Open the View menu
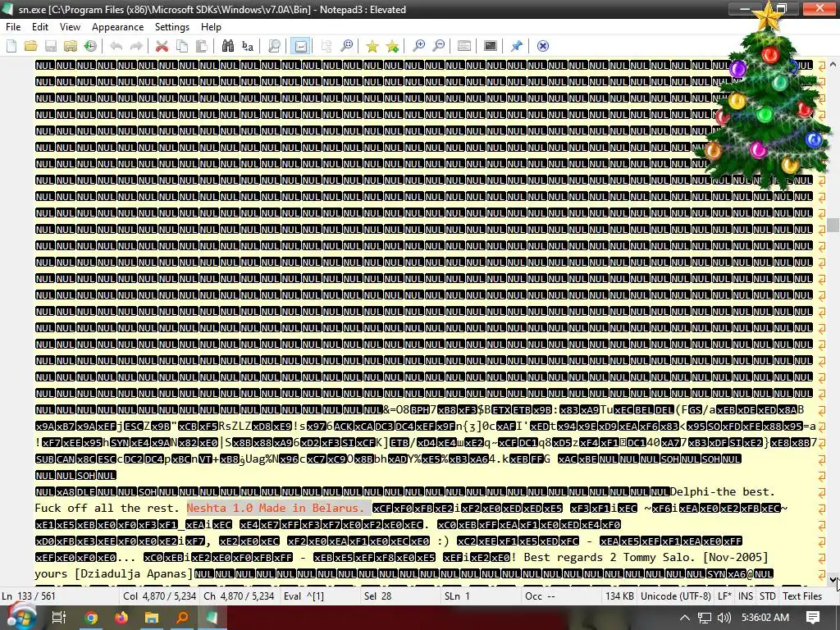This screenshot has height=630, width=840. [x=70, y=27]
